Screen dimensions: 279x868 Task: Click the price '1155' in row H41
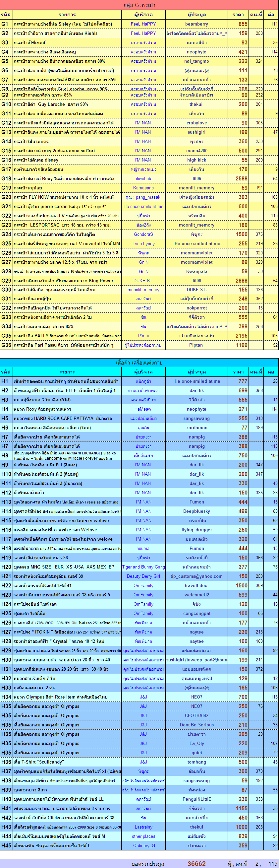tap(242, 808)
